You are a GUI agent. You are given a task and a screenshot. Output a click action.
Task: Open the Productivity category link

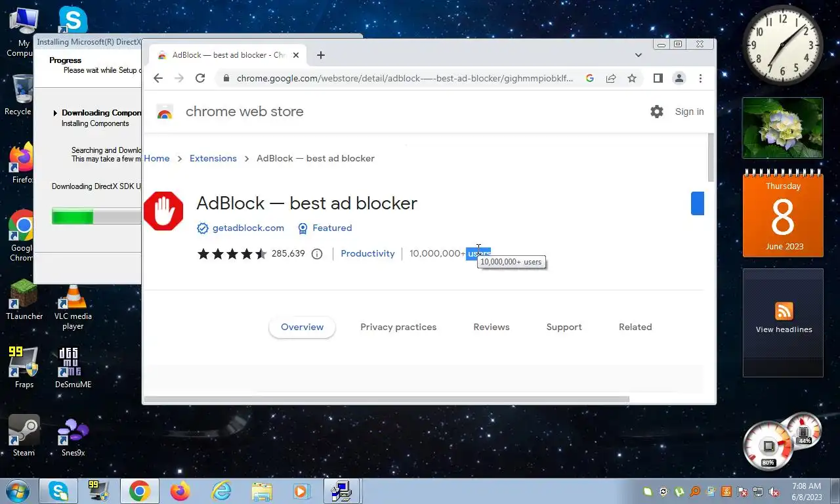point(367,253)
